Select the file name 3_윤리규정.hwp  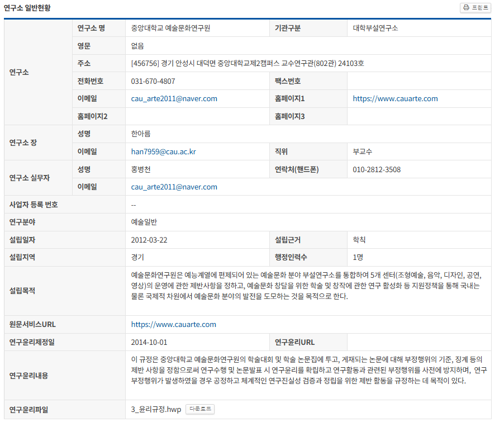click(156, 410)
